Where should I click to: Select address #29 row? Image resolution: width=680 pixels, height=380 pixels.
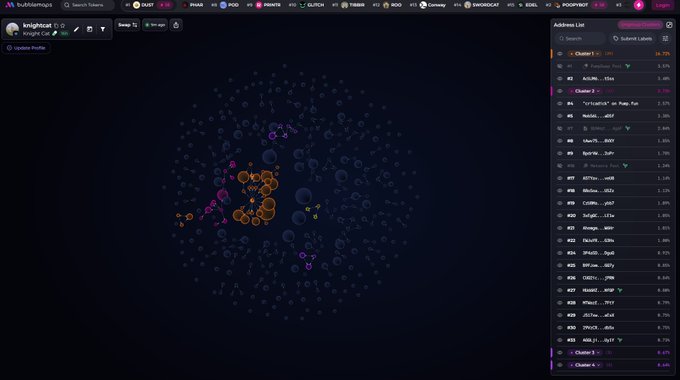coord(613,315)
